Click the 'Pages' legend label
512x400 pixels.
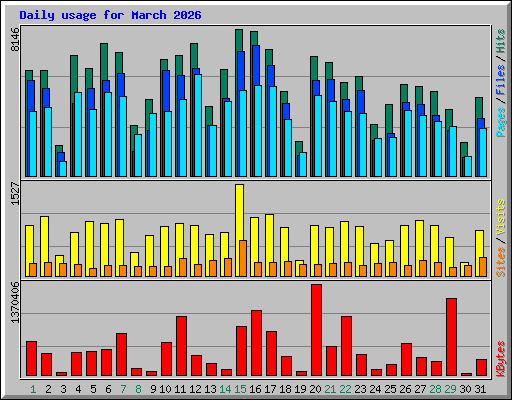[501, 122]
